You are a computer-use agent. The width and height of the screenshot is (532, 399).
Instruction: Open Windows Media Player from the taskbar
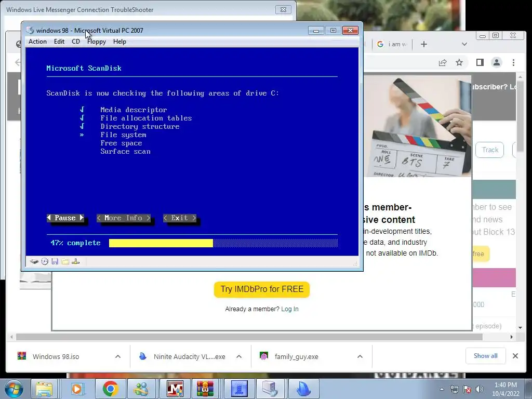tap(77, 389)
